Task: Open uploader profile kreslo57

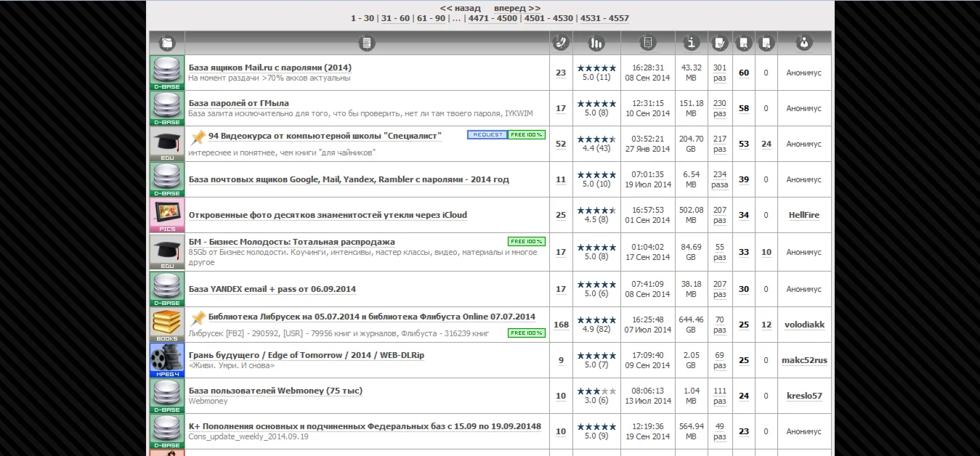Action: pos(804,396)
